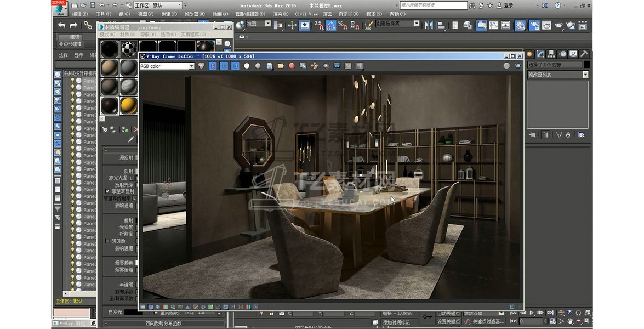This screenshot has height=329, width=644.
Task: Click the Select and Link chain icon
Action: click(88, 25)
